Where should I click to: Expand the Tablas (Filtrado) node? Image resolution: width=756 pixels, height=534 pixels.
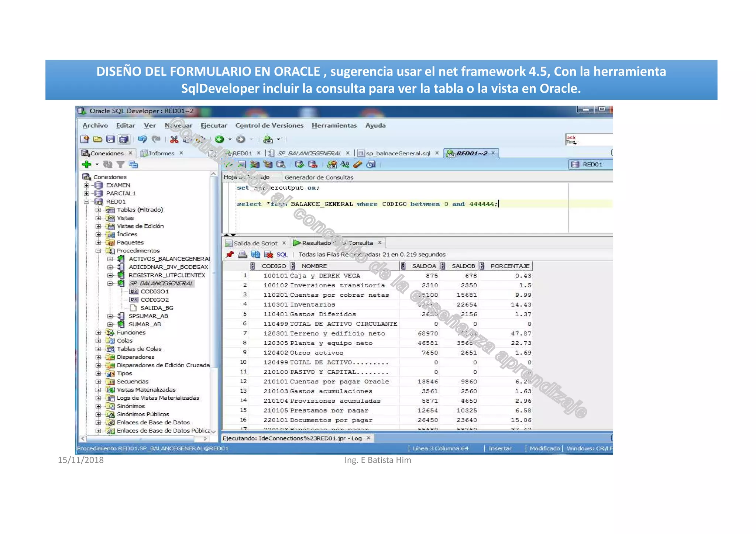tap(98, 210)
